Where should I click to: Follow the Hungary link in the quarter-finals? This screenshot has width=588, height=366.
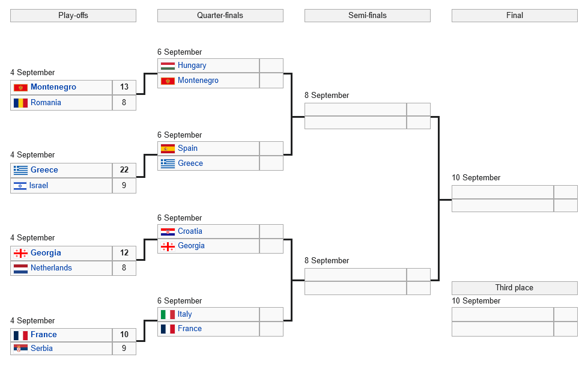click(192, 66)
